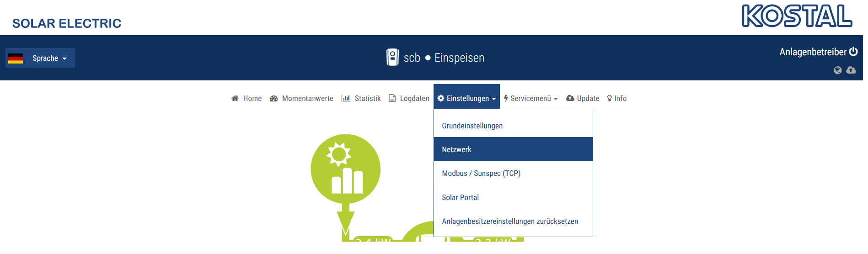Image resolution: width=868 pixels, height=254 pixels.
Task: Click the Home house icon
Action: pyautogui.click(x=235, y=98)
